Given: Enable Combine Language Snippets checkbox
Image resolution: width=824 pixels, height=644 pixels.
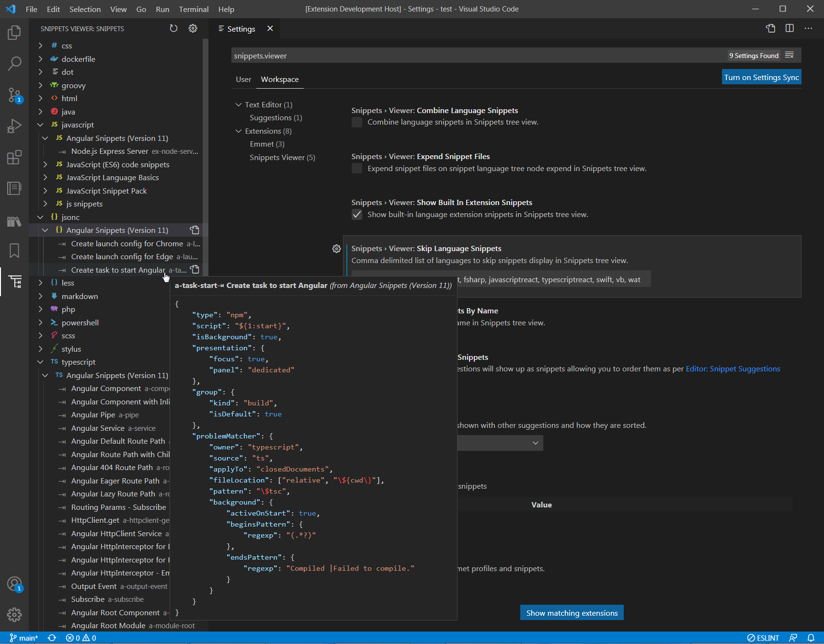Looking at the screenshot, I should 357,122.
